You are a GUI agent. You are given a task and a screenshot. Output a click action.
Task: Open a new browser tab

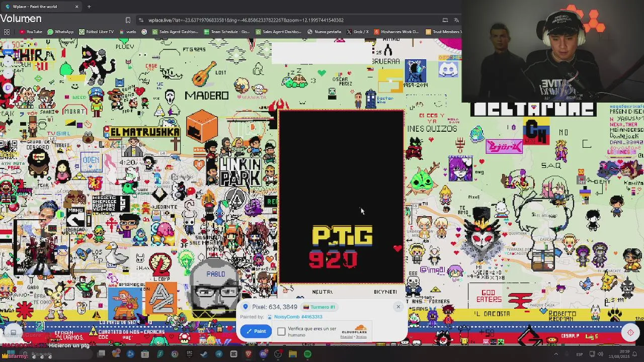tap(89, 7)
